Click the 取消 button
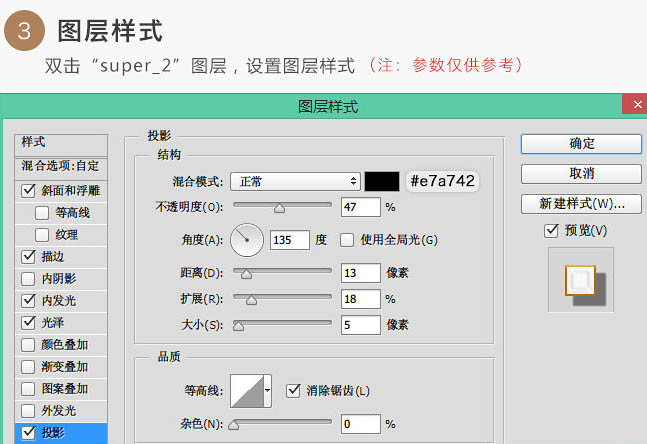Screen dimensions: 647x444 (x=581, y=174)
